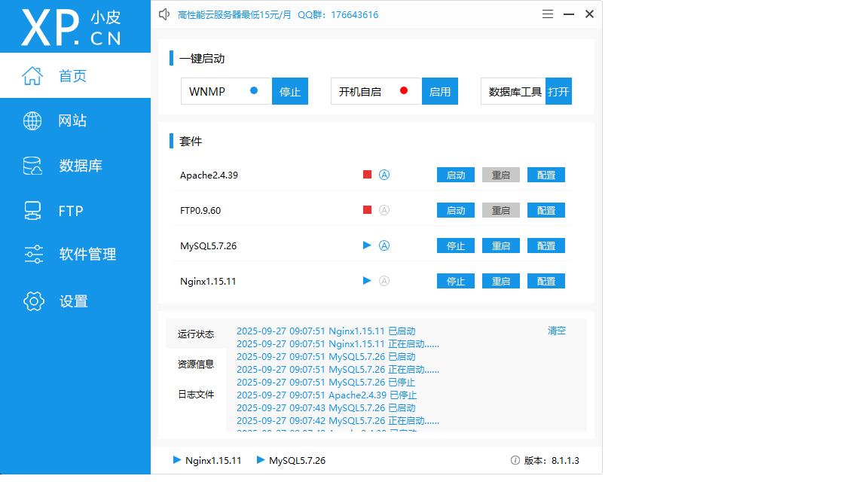
Task: Click the Apache2.4.39 red stop status icon
Action: point(367,175)
